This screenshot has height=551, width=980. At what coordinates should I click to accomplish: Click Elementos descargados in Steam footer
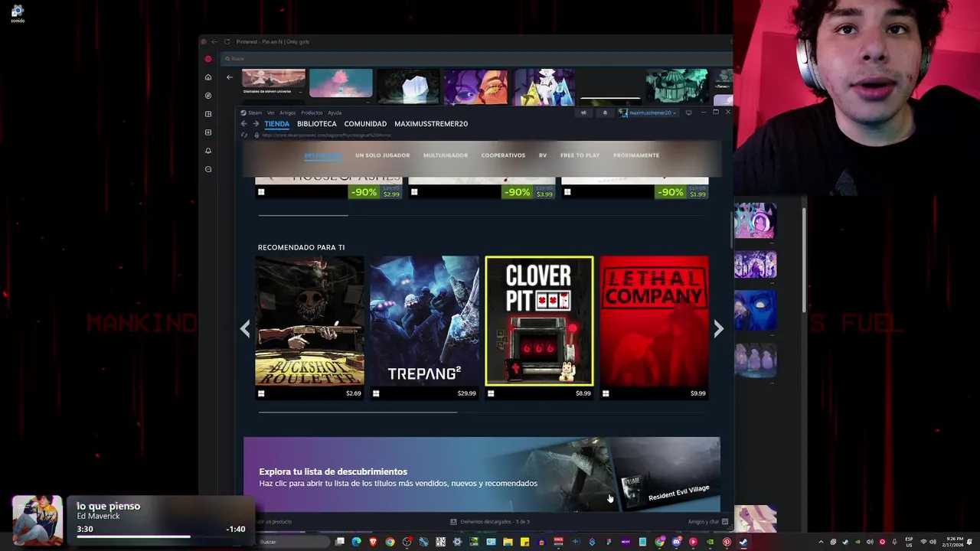click(x=490, y=522)
